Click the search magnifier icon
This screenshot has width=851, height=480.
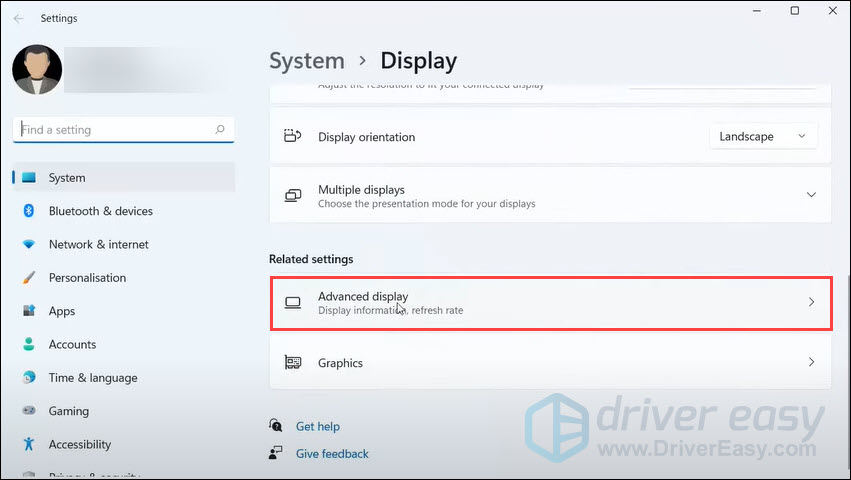point(220,130)
